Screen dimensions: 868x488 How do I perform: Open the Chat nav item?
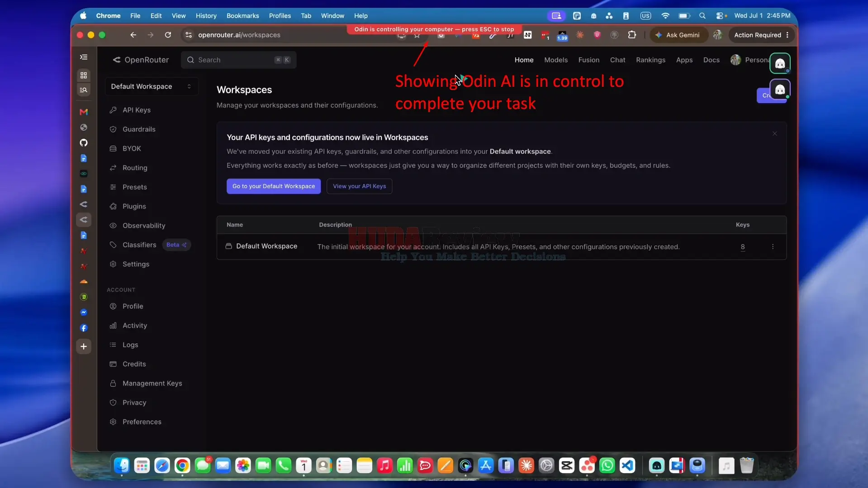617,60
